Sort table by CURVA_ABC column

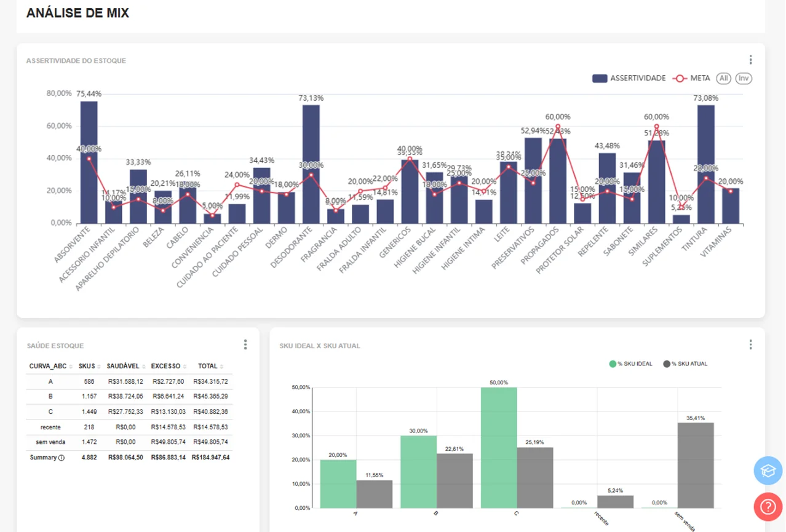[48, 367]
